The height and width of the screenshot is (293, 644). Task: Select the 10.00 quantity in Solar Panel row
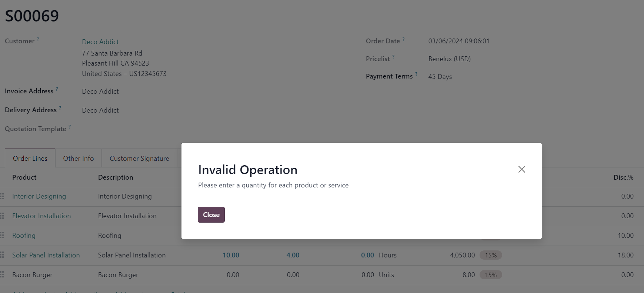[231, 255]
